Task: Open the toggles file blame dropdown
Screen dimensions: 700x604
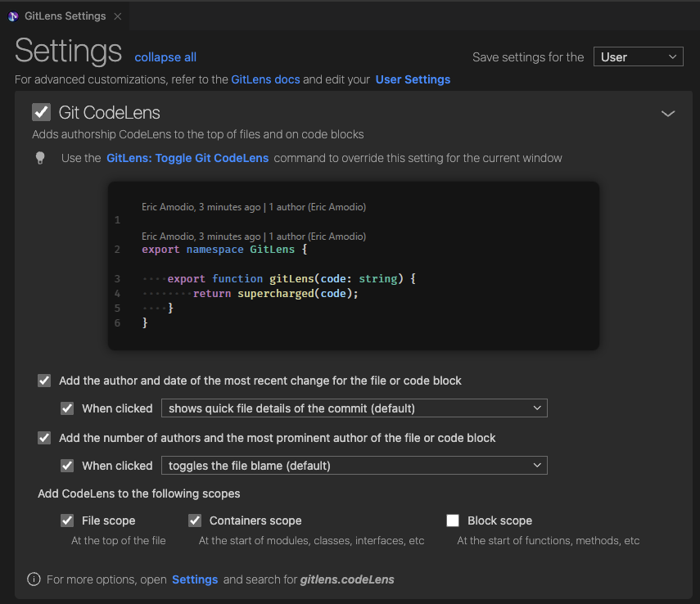Action: [x=354, y=466]
